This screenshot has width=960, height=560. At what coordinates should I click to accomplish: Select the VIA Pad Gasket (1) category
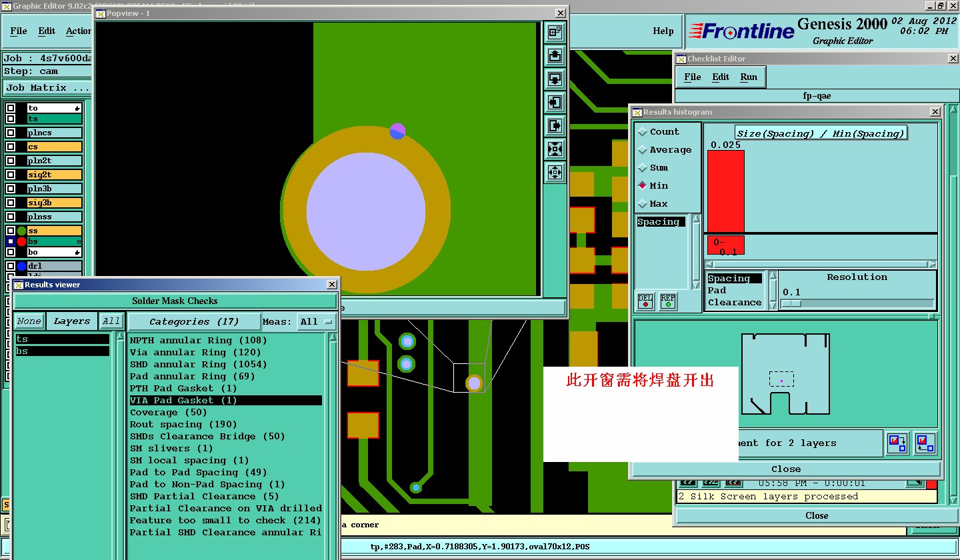[x=225, y=401]
